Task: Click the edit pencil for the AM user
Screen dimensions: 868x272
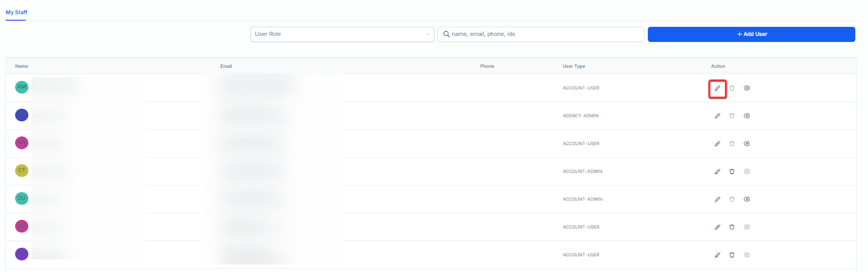Action: (717, 88)
